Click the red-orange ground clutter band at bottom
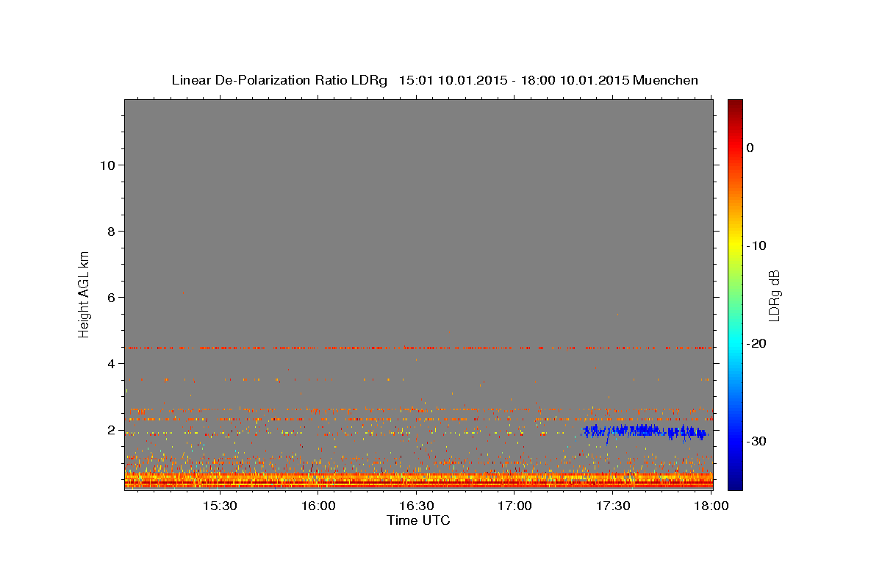Viewport: 882px width, 588px height. (x=418, y=480)
